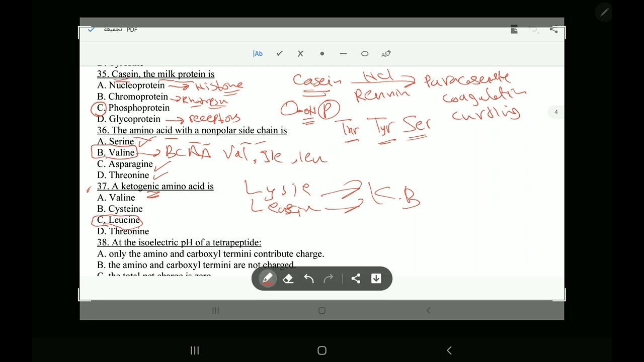Tap the blue done checkmark beside the PDF title
Image resolution: width=644 pixels, height=362 pixels.
pos(91,29)
